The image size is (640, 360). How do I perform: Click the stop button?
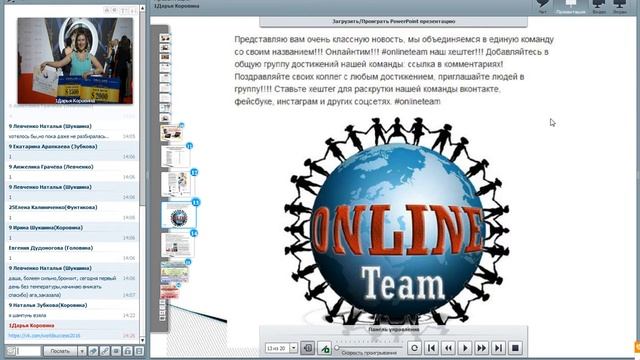coord(515,348)
